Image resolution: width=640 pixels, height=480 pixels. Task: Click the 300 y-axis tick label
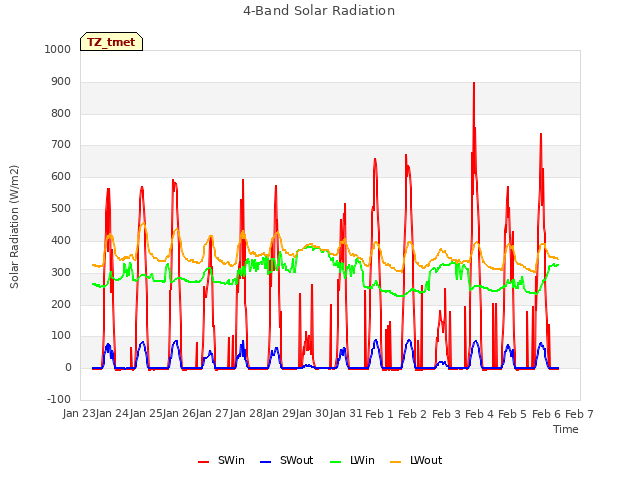point(61,272)
